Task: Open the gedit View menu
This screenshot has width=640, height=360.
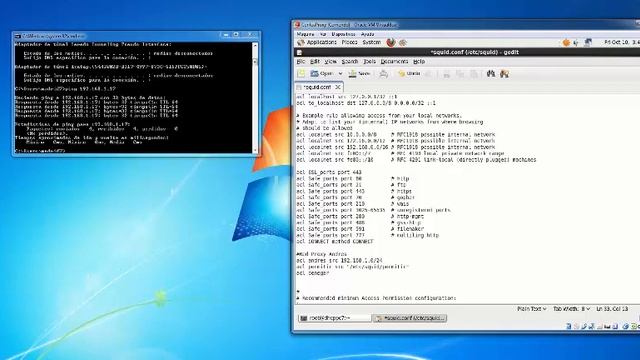Action: (330, 62)
